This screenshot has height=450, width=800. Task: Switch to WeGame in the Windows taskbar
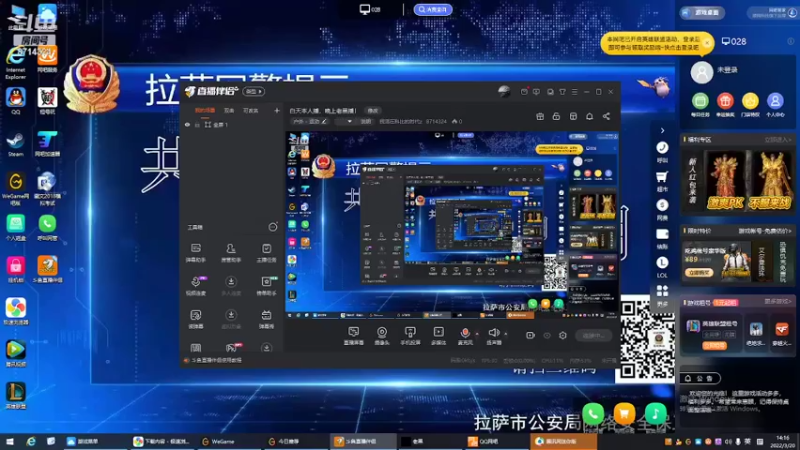(x=218, y=441)
